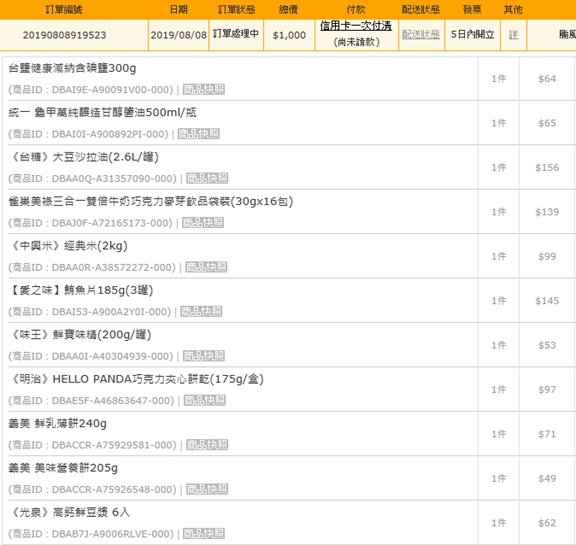Open 商品快照 for 味王鮮寶味精
This screenshot has height=545, width=576.
pos(204,356)
